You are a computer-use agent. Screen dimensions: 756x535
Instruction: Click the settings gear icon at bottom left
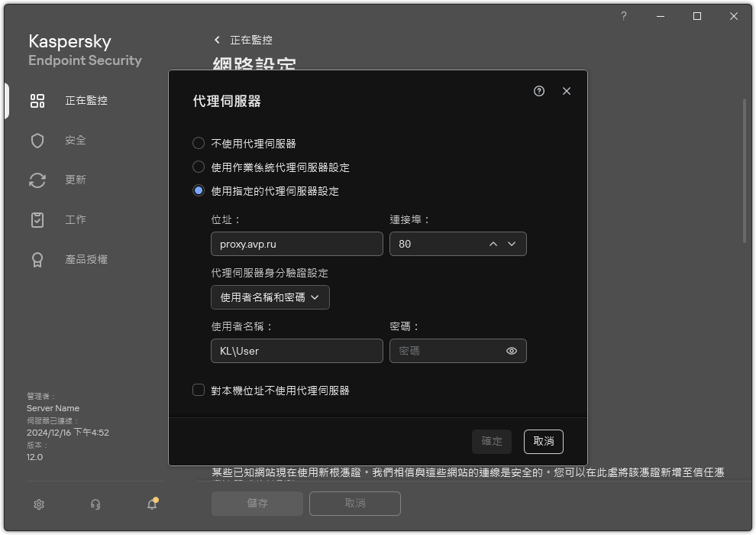pos(38,504)
